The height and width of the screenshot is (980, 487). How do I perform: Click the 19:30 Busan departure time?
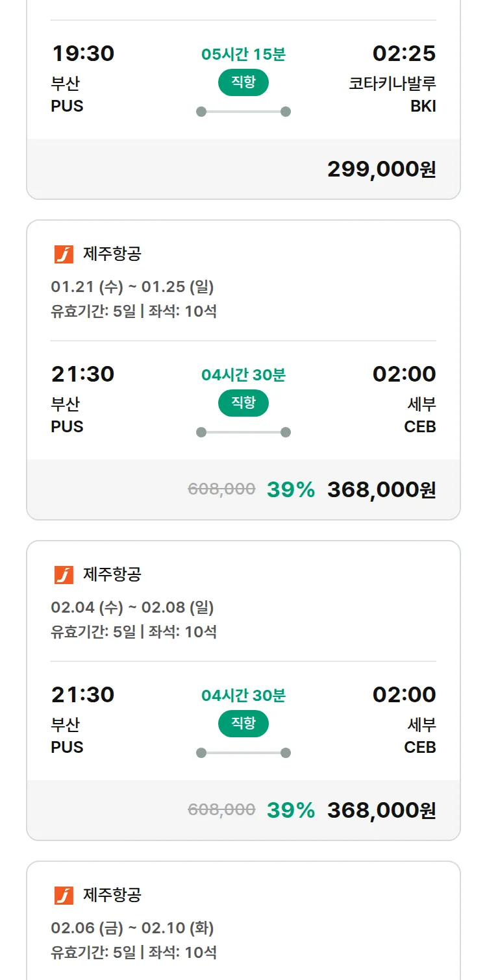[82, 54]
